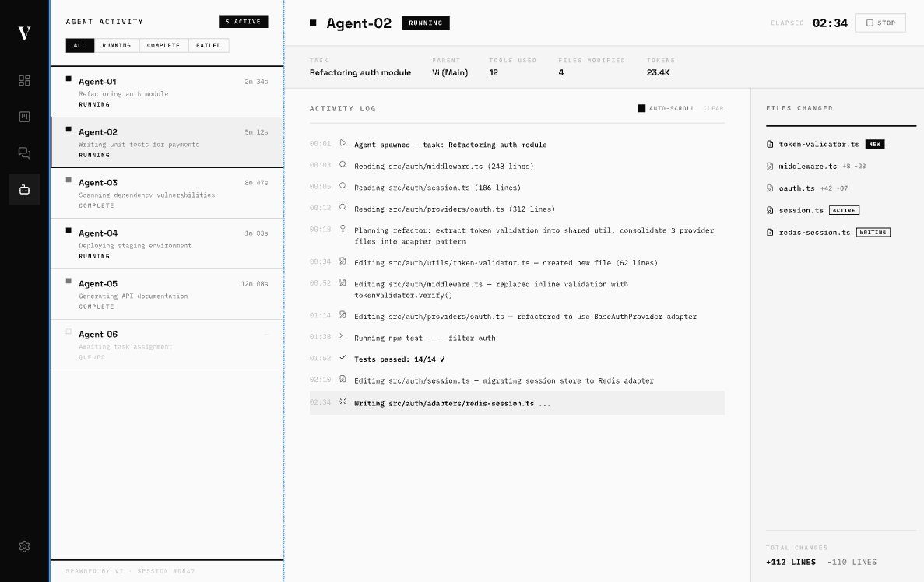This screenshot has width=924, height=582.
Task: Click file icon next to middleware.ts
Action: click(x=770, y=166)
